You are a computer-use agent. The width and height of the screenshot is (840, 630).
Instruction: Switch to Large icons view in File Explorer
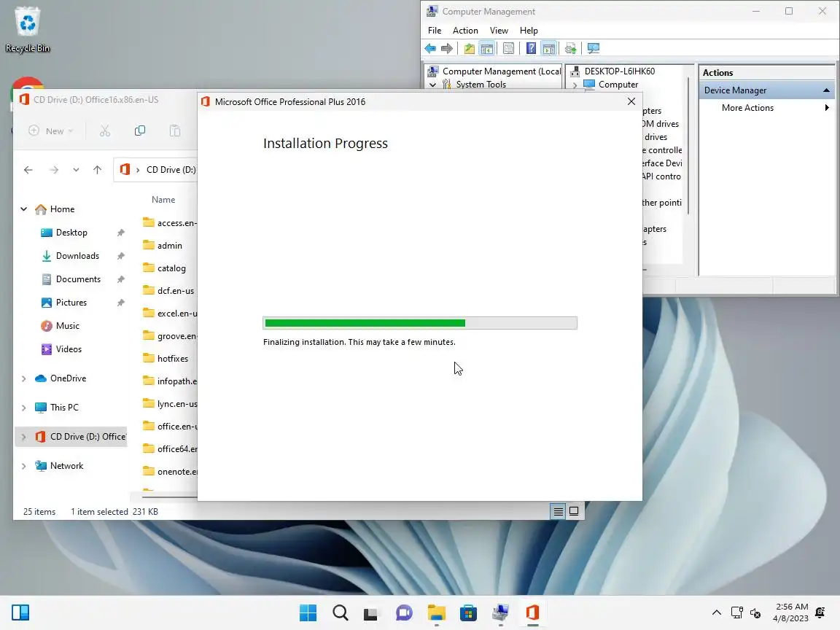[x=574, y=512]
